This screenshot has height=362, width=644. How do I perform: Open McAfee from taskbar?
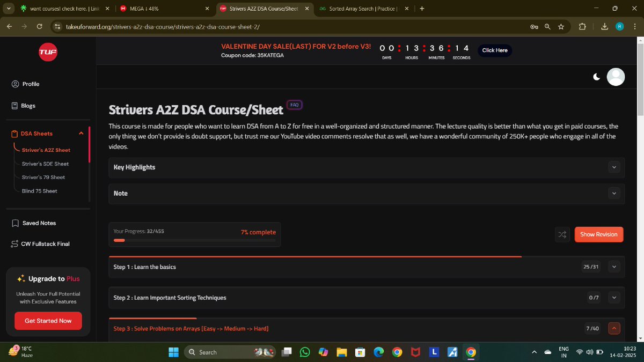point(415,352)
